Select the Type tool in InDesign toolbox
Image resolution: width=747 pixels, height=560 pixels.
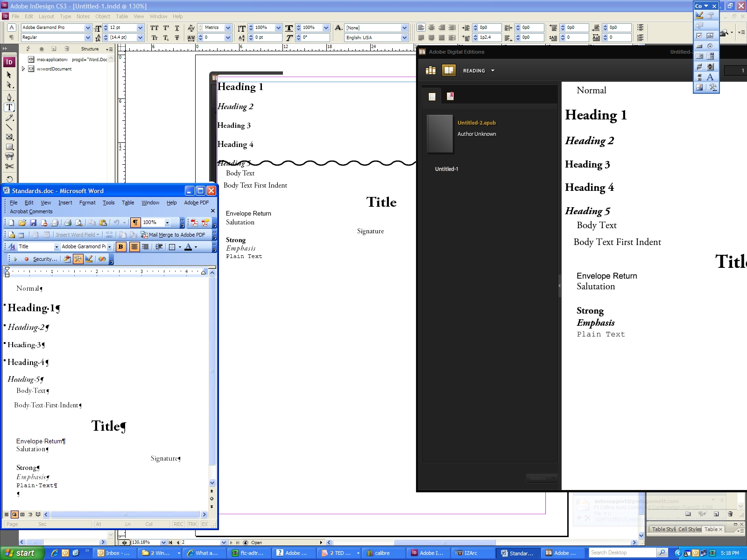click(9, 107)
